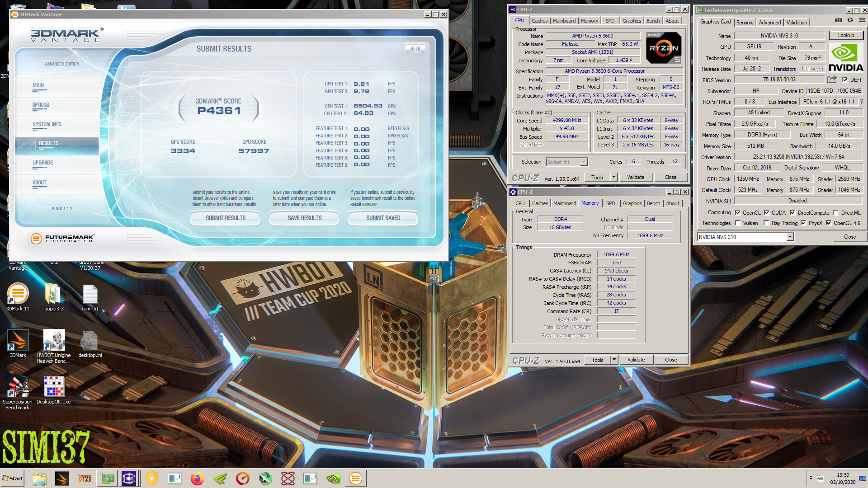This screenshot has height=488, width=868.
Task: Toggle the OpenCL checkbox
Action: (x=738, y=212)
